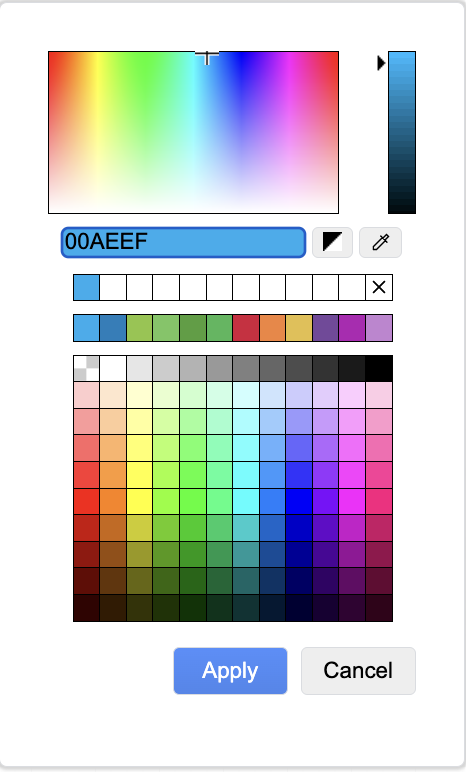Select the transparent checkerboard swatch

(x=87, y=368)
